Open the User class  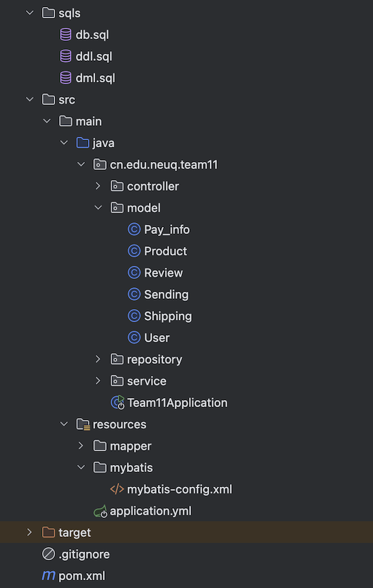[x=157, y=338]
